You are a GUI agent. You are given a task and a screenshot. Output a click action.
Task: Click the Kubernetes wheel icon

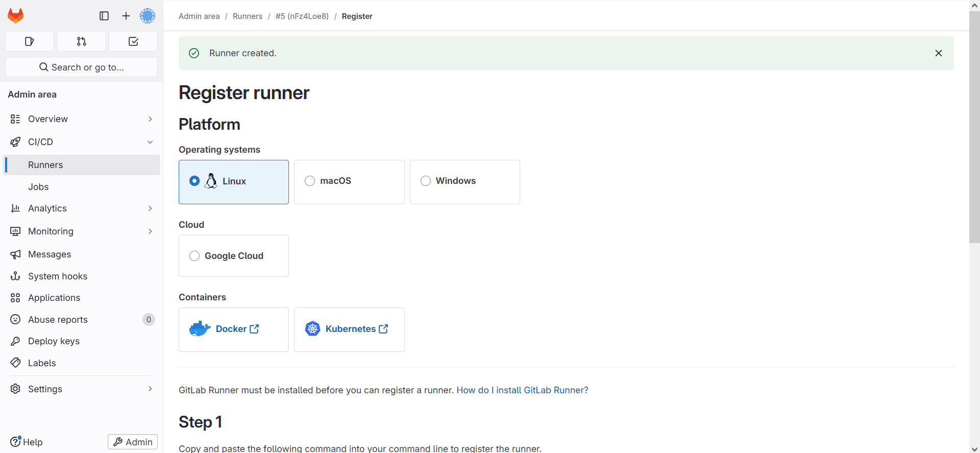(312, 329)
